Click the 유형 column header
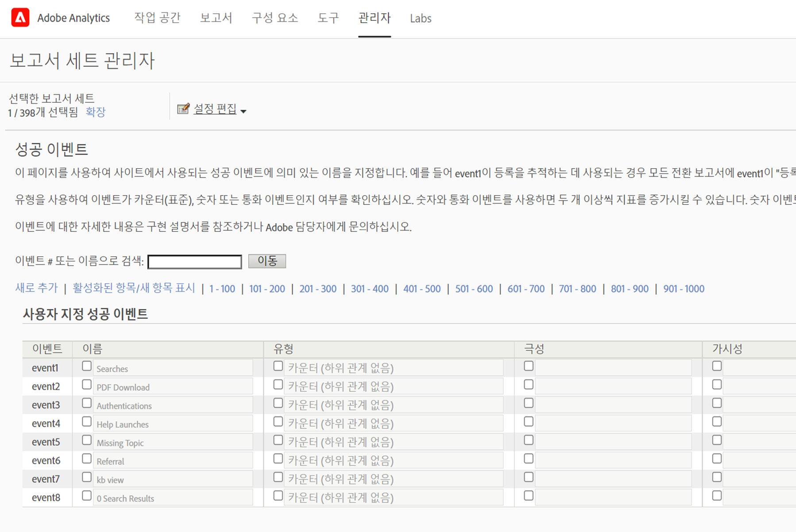Screen dimensions: 796x532 [283, 349]
